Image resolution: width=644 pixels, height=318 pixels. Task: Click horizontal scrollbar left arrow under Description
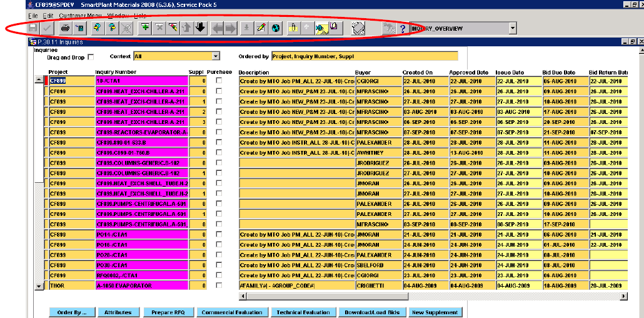pos(243,296)
